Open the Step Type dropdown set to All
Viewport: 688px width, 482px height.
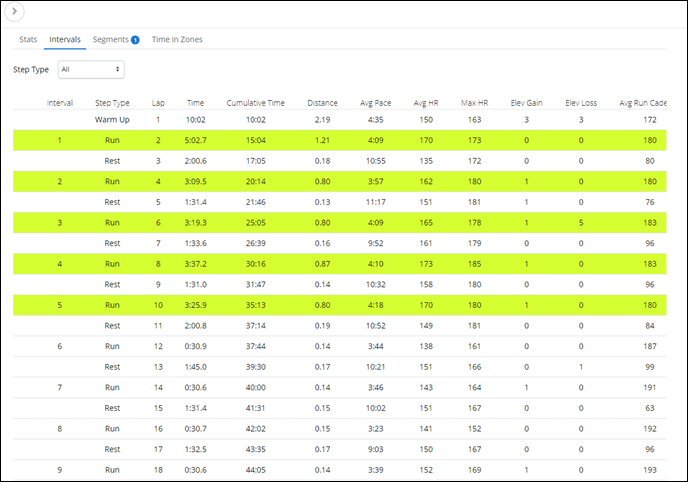91,69
